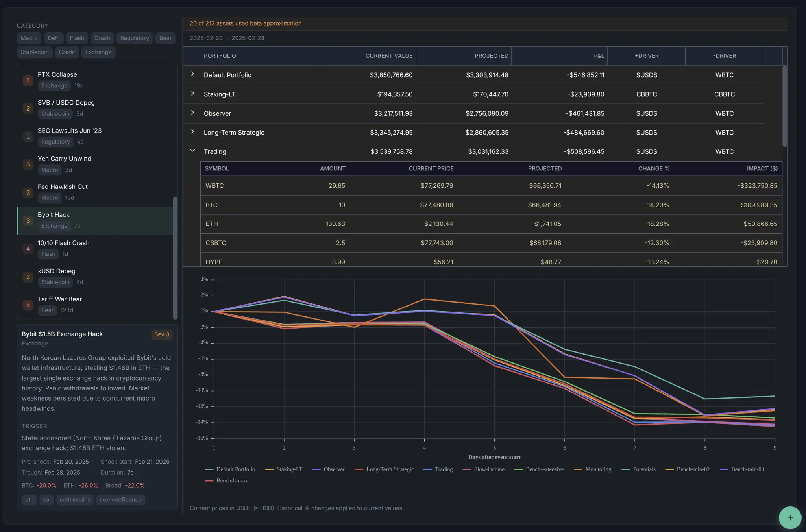Screen dimensions: 806x532
Task: Collapse the Trading portfolio row
Action: coord(192,151)
